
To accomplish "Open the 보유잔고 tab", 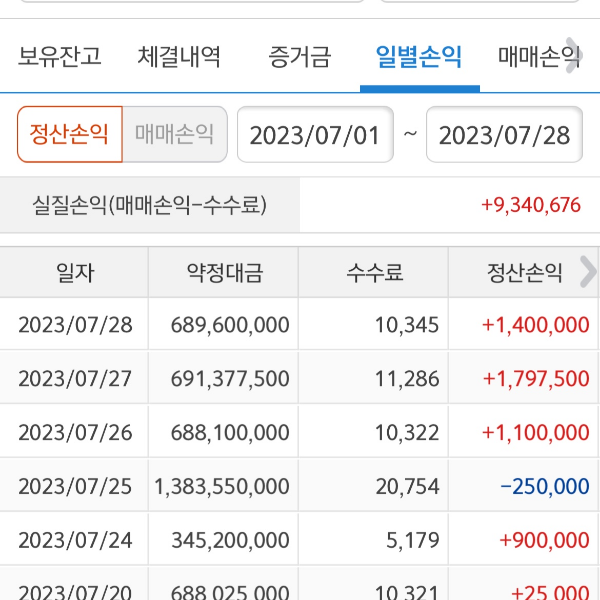I will click(x=59, y=56).
